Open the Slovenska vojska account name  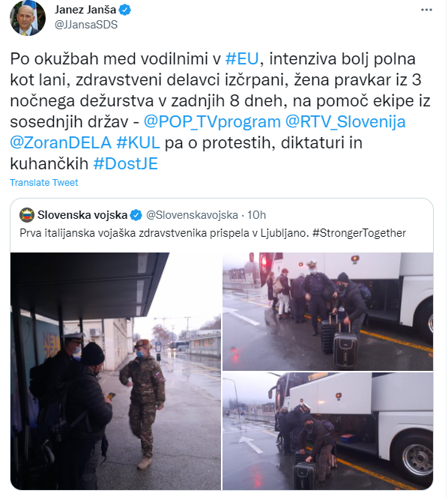pos(82,216)
